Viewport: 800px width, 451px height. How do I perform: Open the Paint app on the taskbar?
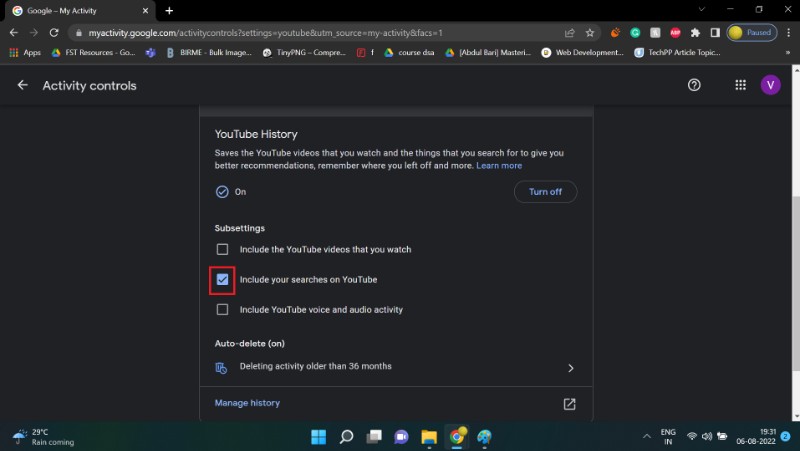(484, 437)
